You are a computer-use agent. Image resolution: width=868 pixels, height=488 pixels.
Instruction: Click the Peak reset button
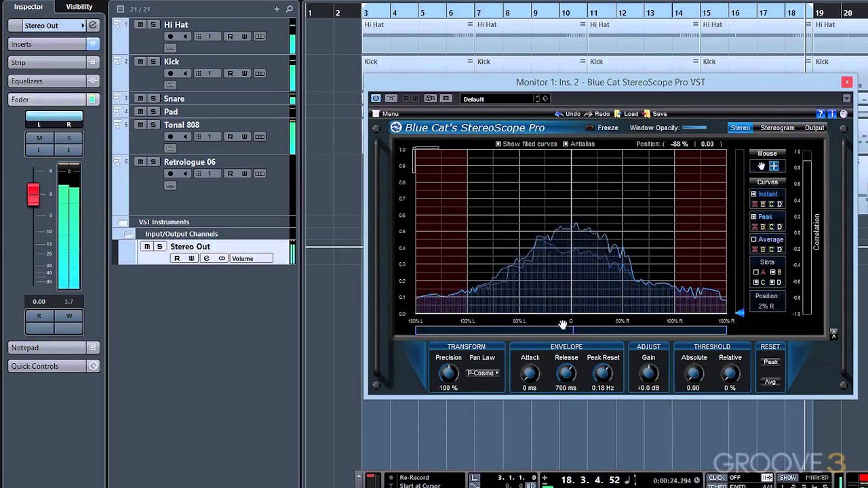pyautogui.click(x=770, y=362)
